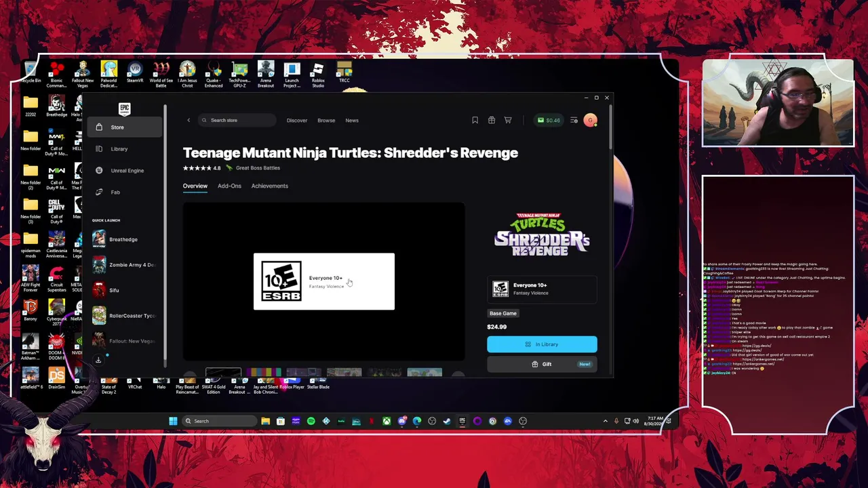Select the Palworld Dedicated desktop shortcut
The width and height of the screenshot is (868, 488).
point(108,75)
